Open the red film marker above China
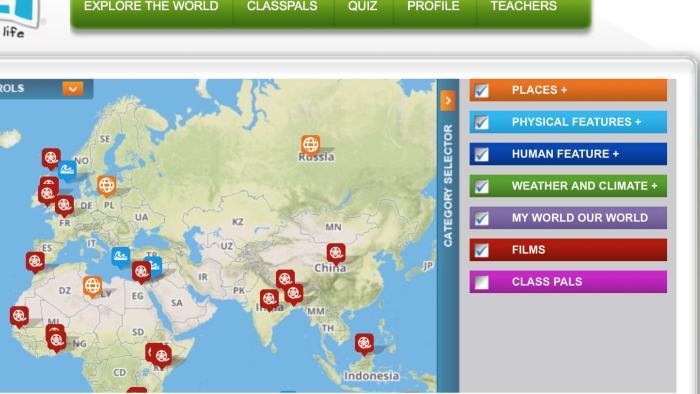This screenshot has width=700, height=394. tap(336, 253)
